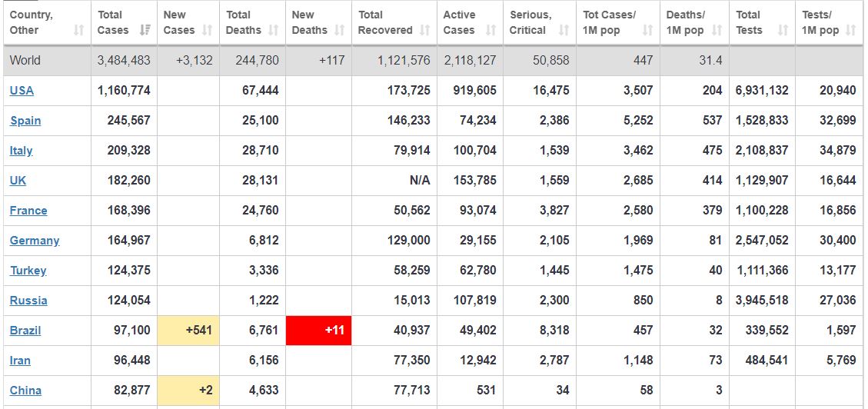Click Tot Cases/1M pop sort icon

[647, 31]
